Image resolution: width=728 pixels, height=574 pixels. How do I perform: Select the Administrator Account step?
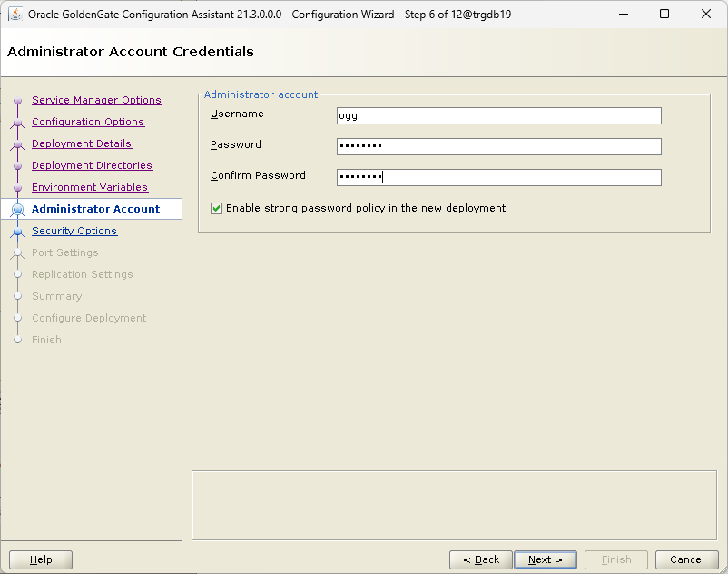(95, 209)
